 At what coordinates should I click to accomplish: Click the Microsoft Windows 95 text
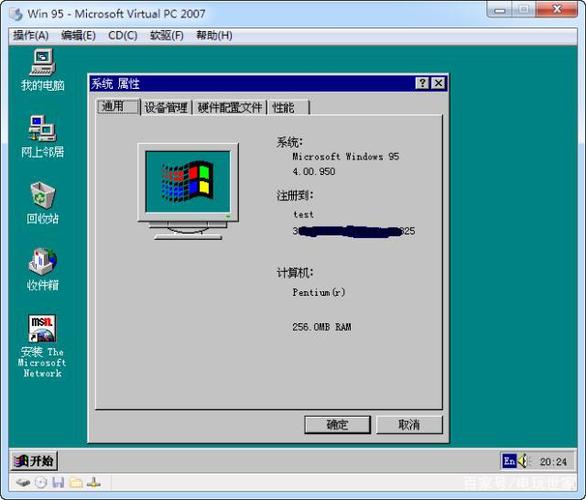tap(346, 157)
